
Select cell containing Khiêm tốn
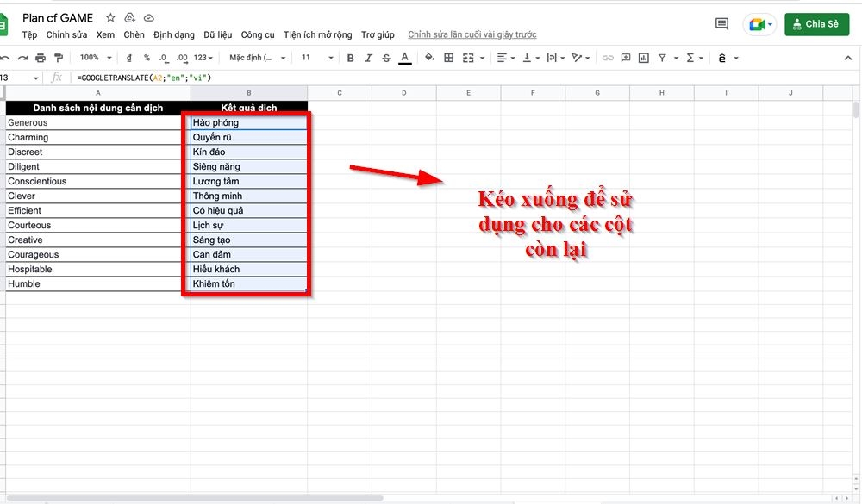click(249, 283)
